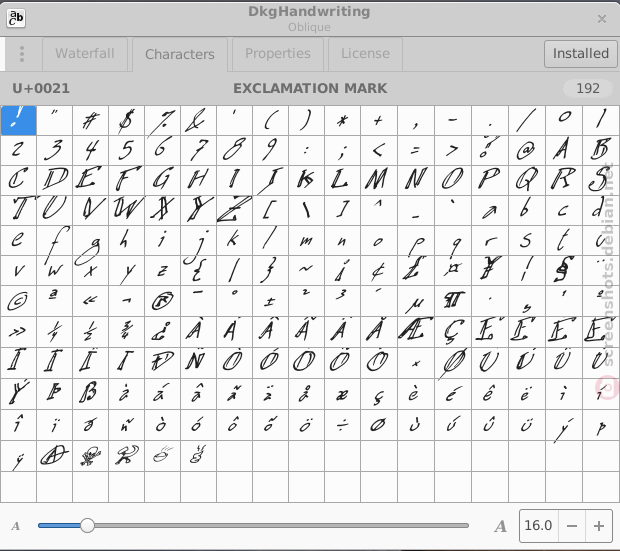The width and height of the screenshot is (620, 551).
Task: Select the pilcrow paragraph glyph
Action: click(453, 301)
